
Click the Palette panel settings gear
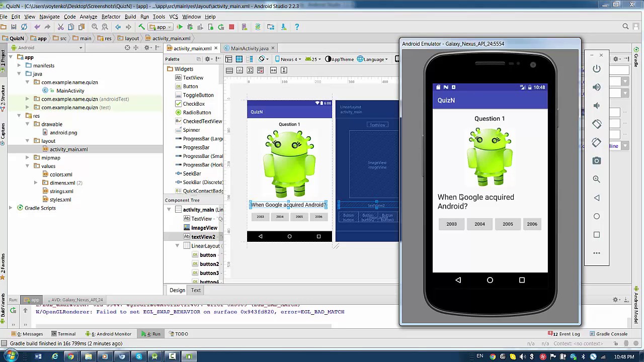(207, 59)
